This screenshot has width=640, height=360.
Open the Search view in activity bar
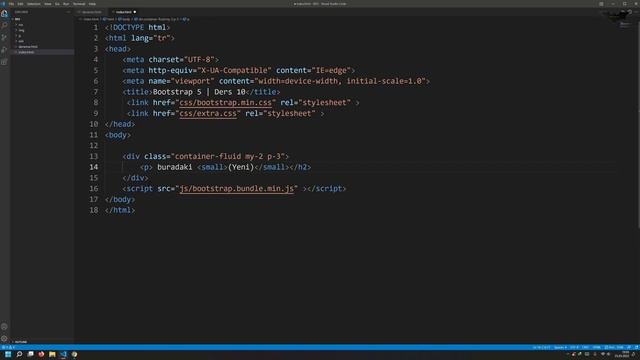click(4, 26)
